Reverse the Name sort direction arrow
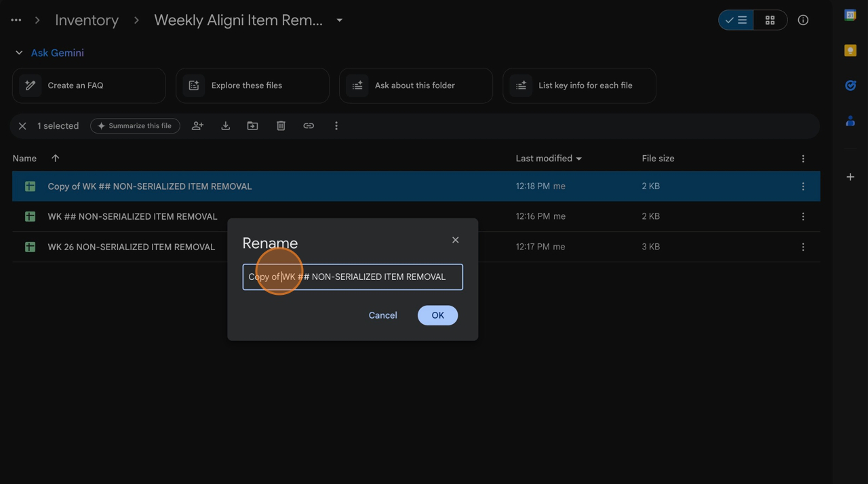868x484 pixels. coord(56,159)
